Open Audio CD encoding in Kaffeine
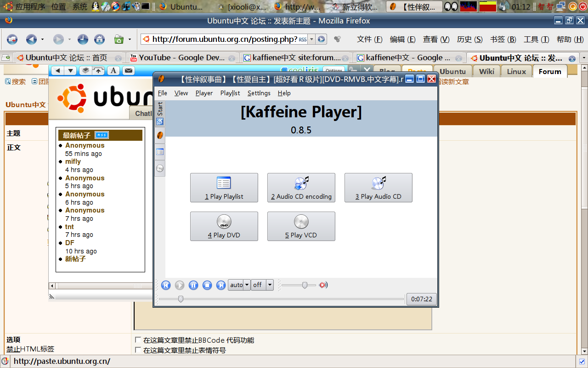This screenshot has width=588, height=368. point(301,188)
